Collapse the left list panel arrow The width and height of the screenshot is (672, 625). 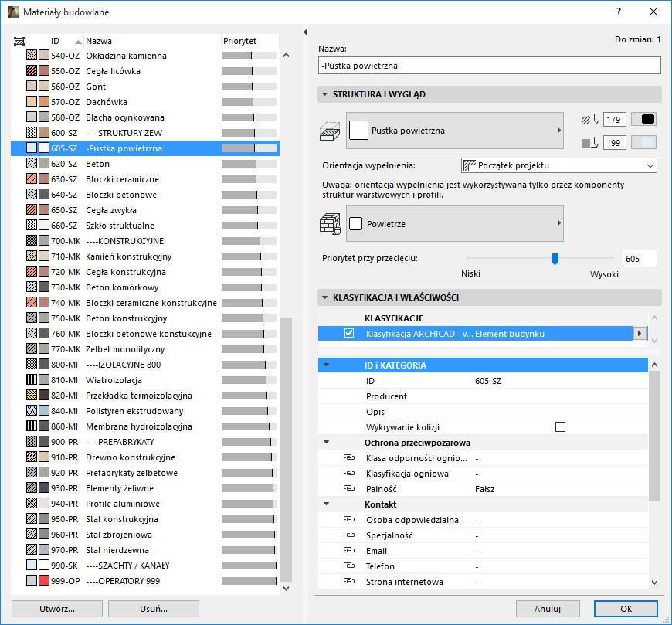pyautogui.click(x=305, y=32)
